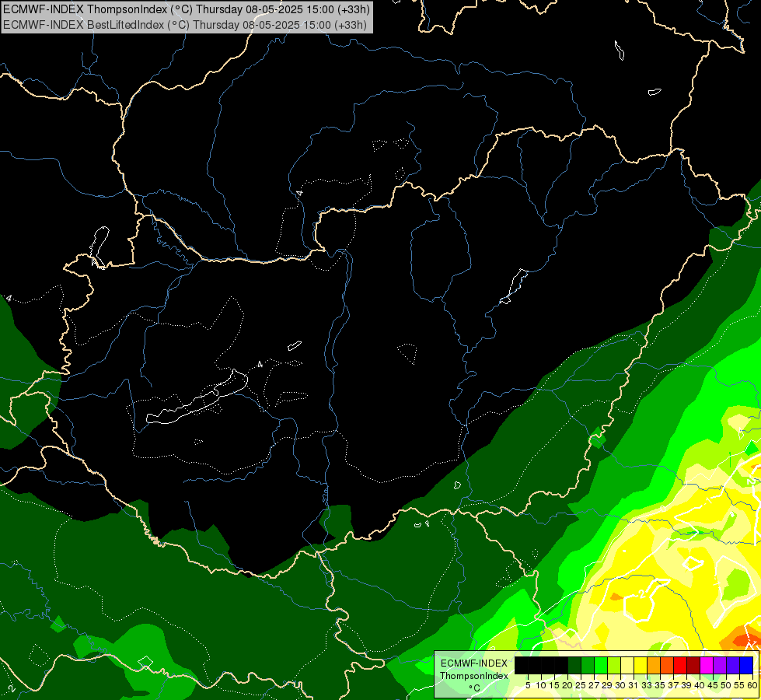Click the legend tick value '30'

620,685
